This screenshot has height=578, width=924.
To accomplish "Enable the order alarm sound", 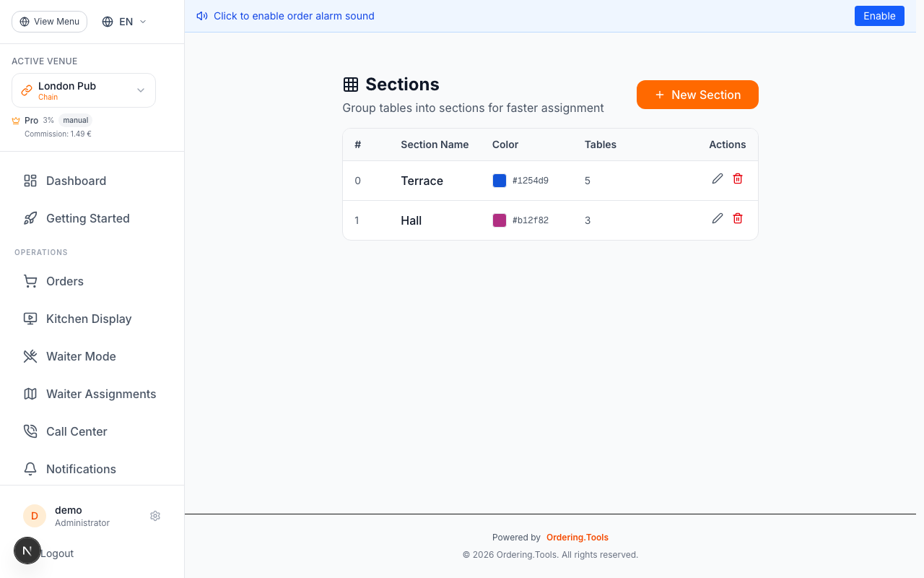I will tap(879, 16).
